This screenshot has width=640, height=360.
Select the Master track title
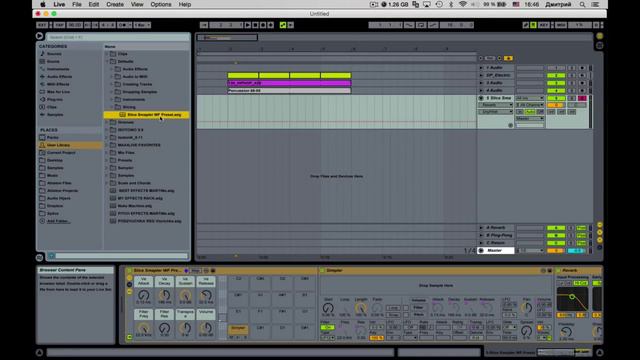tap(495, 250)
